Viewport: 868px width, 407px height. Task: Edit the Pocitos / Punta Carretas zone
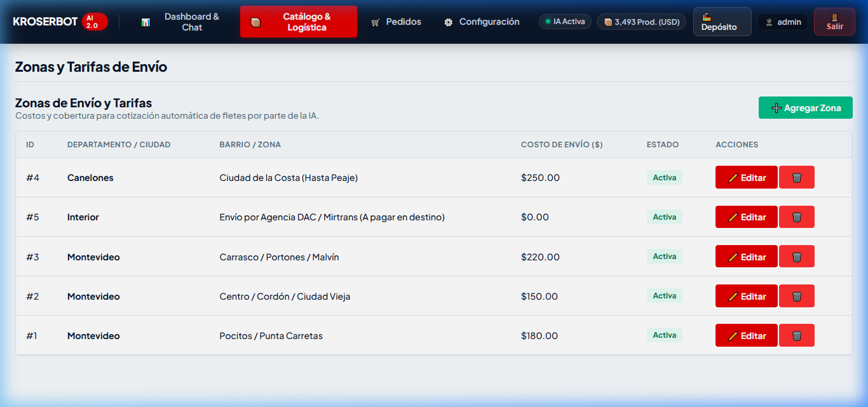pos(747,335)
